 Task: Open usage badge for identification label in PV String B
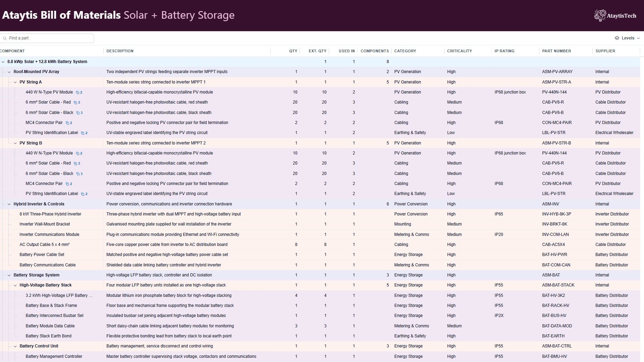click(x=84, y=194)
